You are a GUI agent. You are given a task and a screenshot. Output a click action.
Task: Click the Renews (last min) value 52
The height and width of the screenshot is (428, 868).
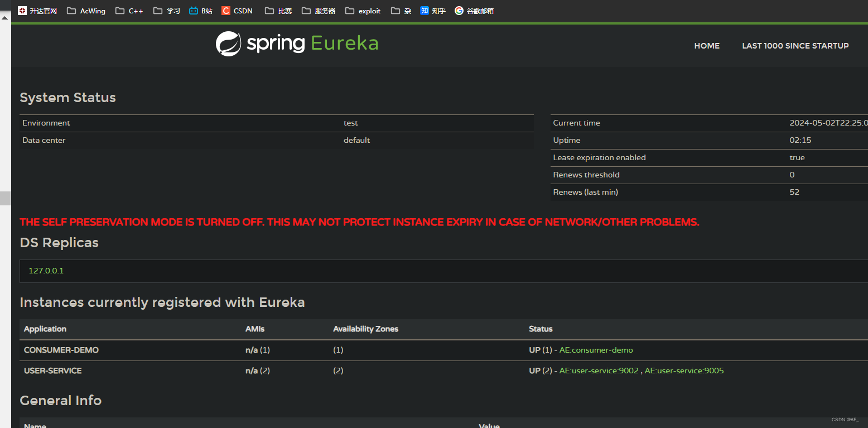794,192
